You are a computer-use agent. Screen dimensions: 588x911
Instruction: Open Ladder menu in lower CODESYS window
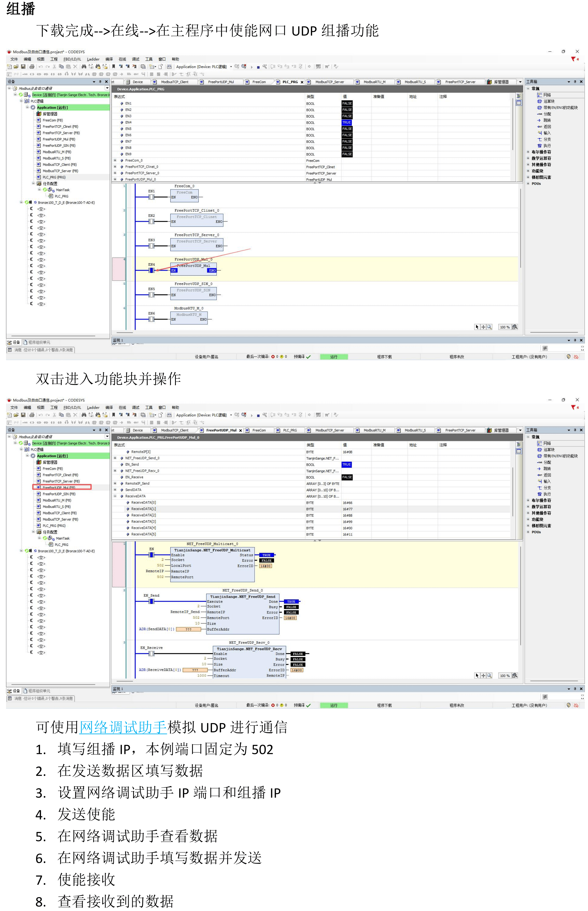pyautogui.click(x=93, y=407)
